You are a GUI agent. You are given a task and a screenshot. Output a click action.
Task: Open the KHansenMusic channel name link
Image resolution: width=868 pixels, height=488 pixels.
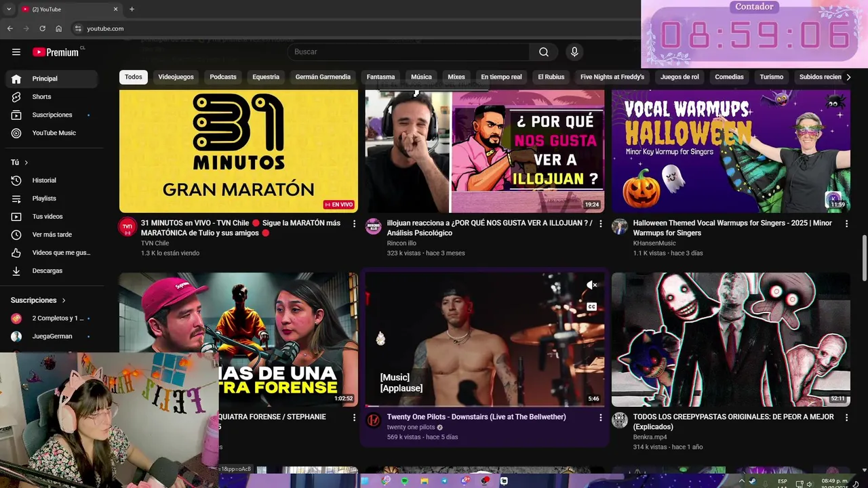click(654, 243)
